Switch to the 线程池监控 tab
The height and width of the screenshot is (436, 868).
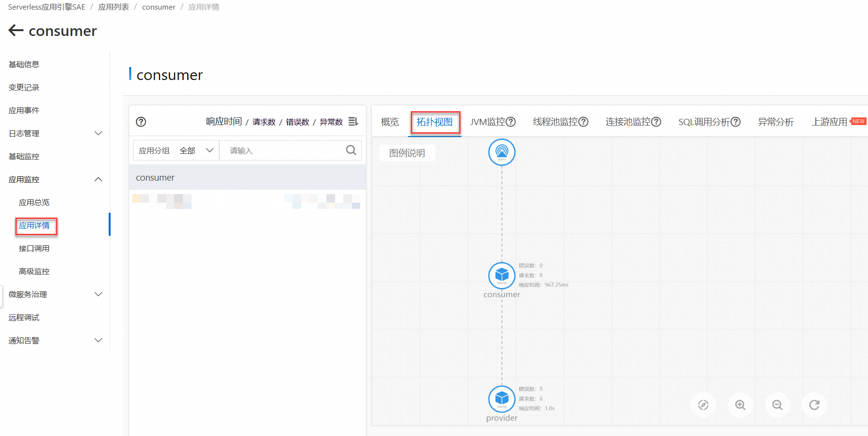[x=555, y=122]
